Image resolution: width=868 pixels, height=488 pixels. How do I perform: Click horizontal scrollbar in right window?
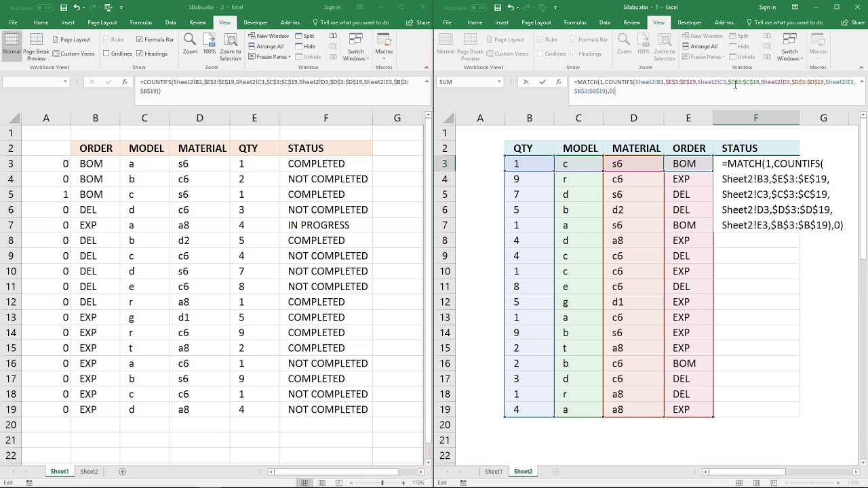pyautogui.click(x=780, y=471)
